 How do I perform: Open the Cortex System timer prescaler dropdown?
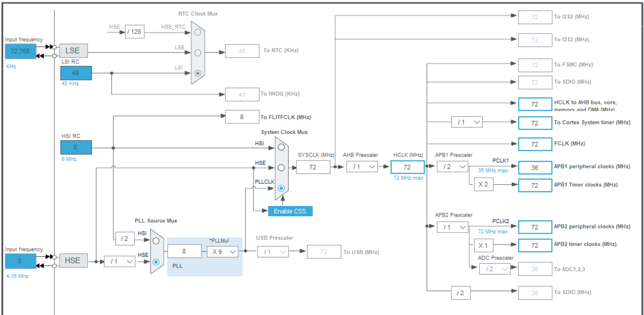click(x=467, y=122)
